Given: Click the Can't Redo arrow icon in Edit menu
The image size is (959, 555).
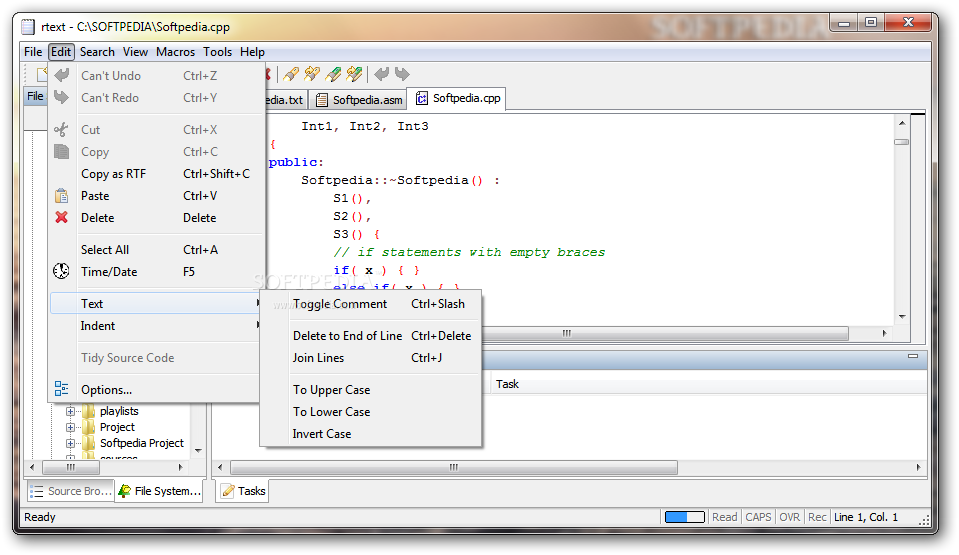Looking at the screenshot, I should (62, 97).
